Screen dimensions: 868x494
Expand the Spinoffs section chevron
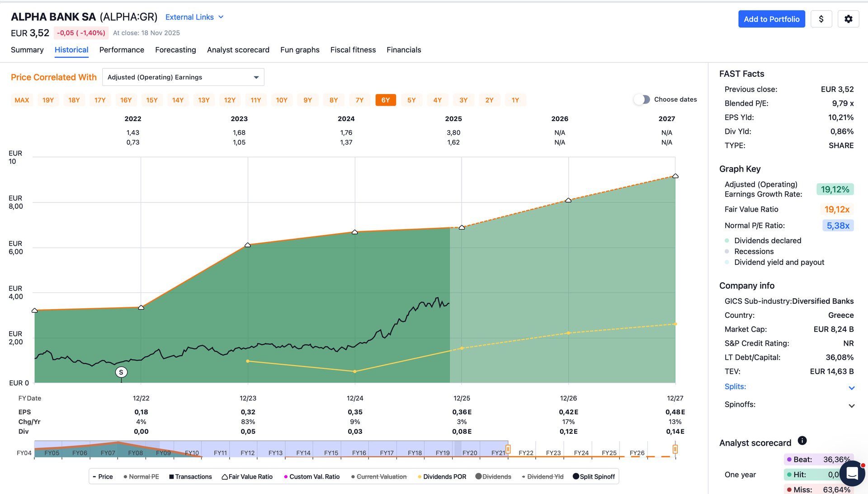[x=852, y=405]
